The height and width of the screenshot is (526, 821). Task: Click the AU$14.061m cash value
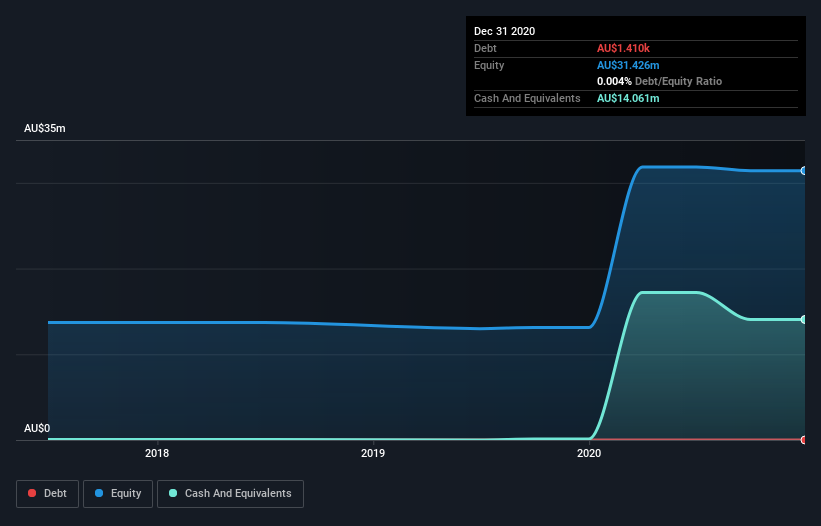pyautogui.click(x=628, y=98)
